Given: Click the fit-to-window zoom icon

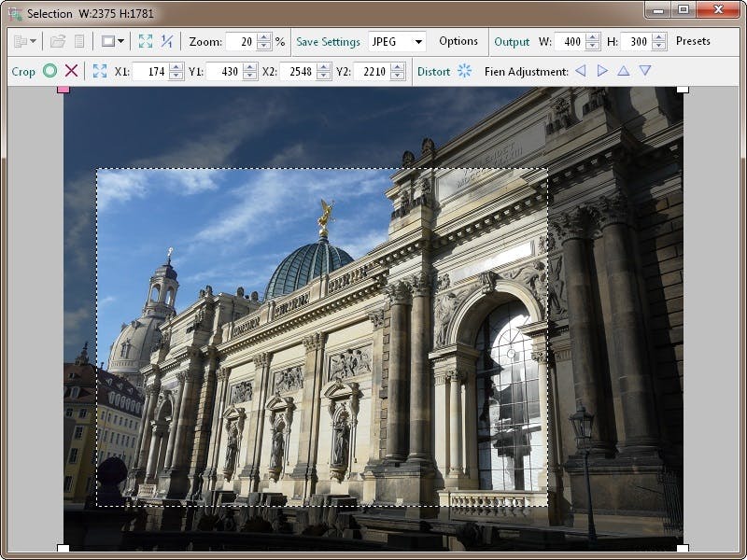Looking at the screenshot, I should (x=145, y=41).
